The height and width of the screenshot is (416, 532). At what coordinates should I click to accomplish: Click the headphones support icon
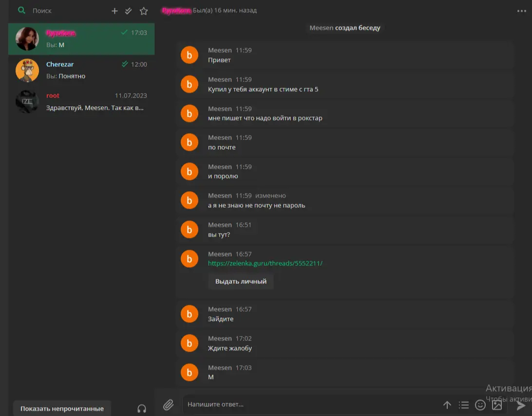pyautogui.click(x=142, y=409)
